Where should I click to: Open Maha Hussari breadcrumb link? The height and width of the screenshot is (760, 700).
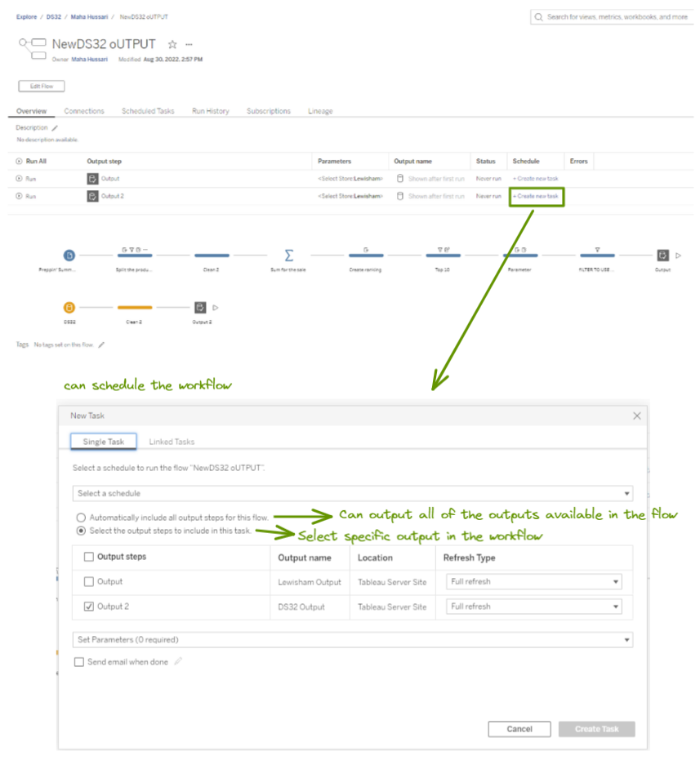(89, 16)
